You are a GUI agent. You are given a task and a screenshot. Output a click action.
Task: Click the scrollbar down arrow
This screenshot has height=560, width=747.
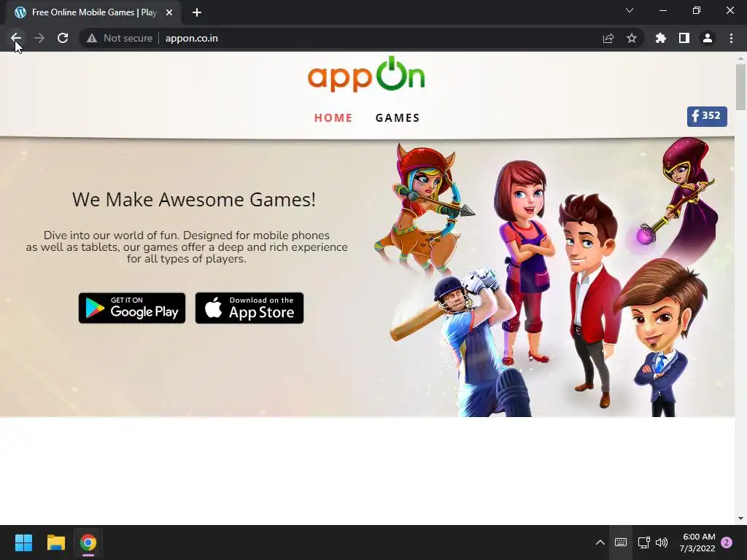tap(740, 518)
